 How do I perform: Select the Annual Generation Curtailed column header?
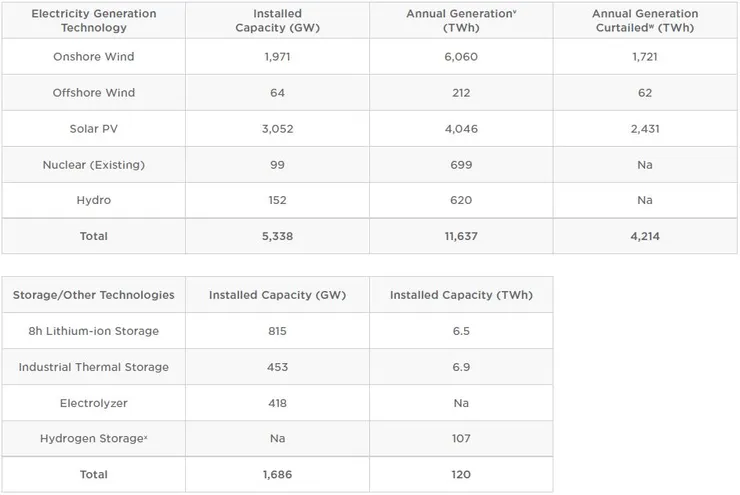click(644, 21)
